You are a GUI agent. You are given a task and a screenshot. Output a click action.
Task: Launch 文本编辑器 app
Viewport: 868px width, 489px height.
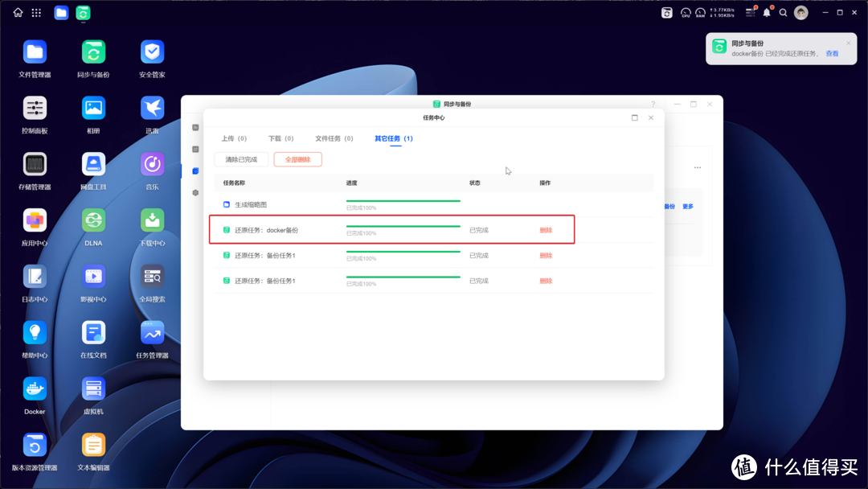[x=93, y=446]
